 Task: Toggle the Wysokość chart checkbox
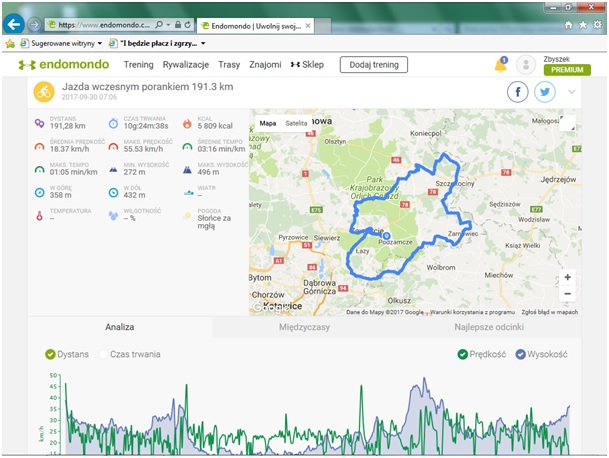(520, 354)
